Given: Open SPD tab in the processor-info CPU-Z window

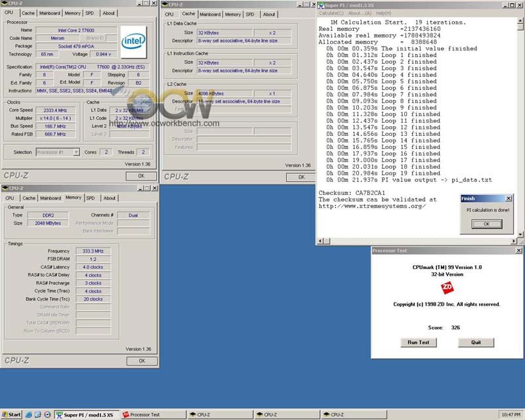Looking at the screenshot, I should pyautogui.click(x=89, y=13).
